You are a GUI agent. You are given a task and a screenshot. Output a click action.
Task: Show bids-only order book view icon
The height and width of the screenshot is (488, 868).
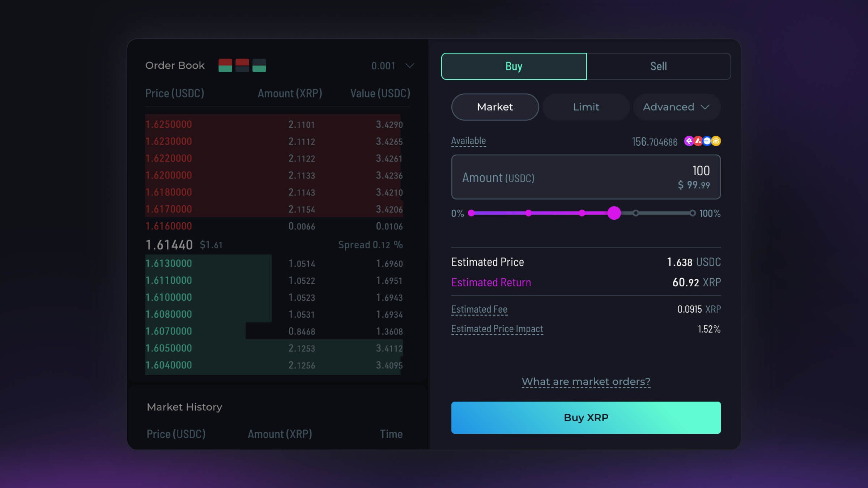[x=259, y=65]
